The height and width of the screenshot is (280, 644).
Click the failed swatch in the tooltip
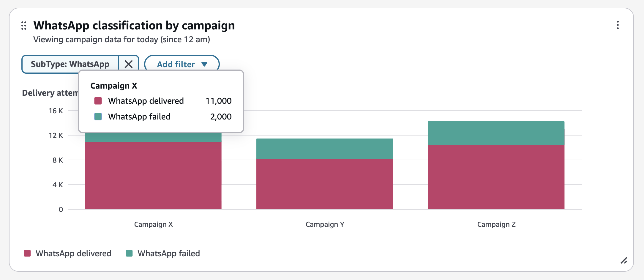pyautogui.click(x=98, y=117)
